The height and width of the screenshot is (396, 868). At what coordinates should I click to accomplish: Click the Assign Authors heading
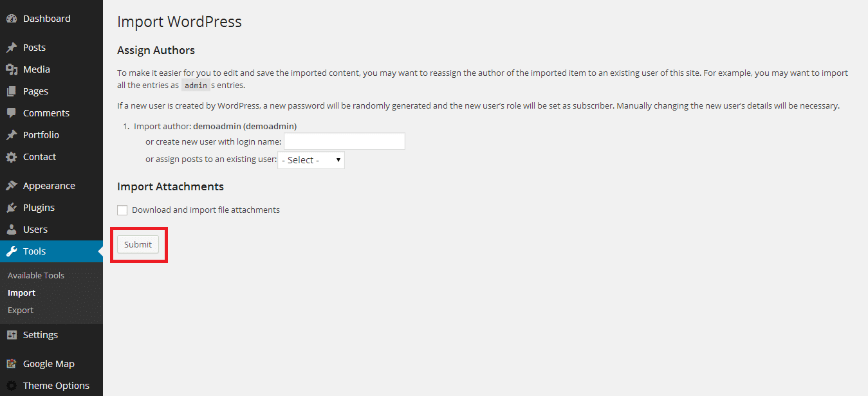point(156,50)
